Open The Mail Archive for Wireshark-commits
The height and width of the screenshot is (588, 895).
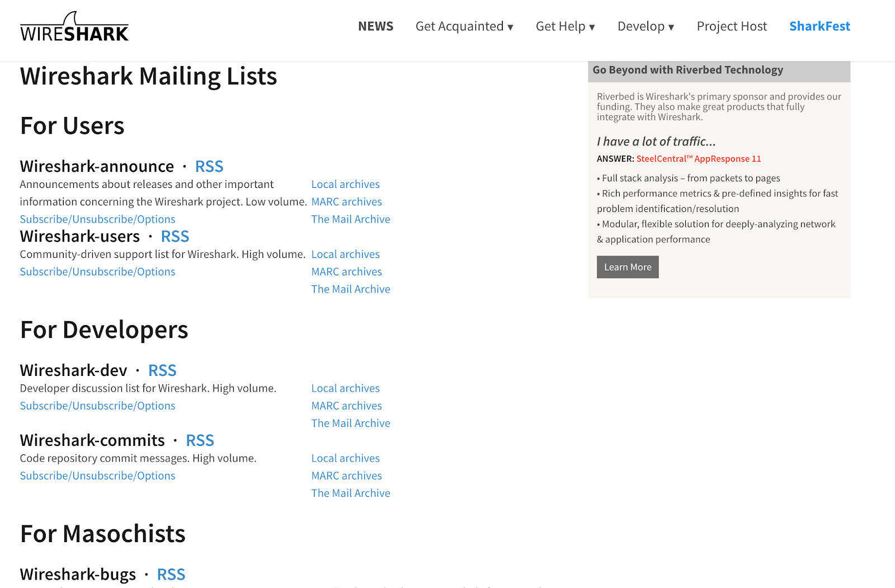coord(351,493)
